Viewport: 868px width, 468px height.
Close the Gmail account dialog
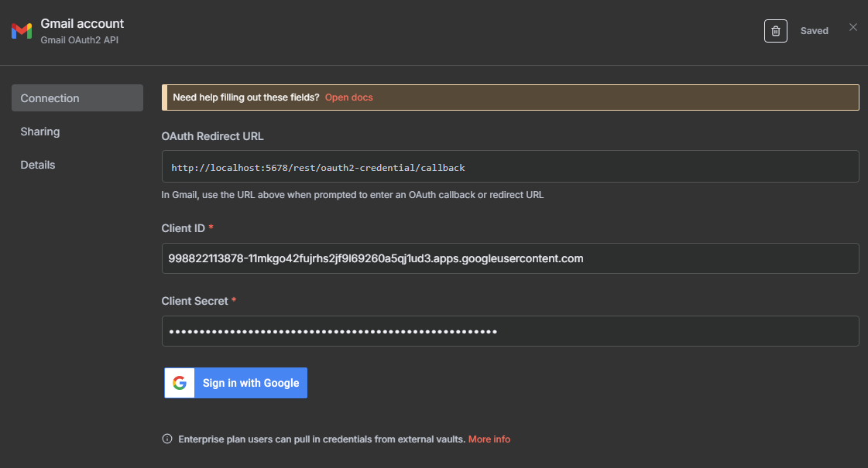[853, 27]
